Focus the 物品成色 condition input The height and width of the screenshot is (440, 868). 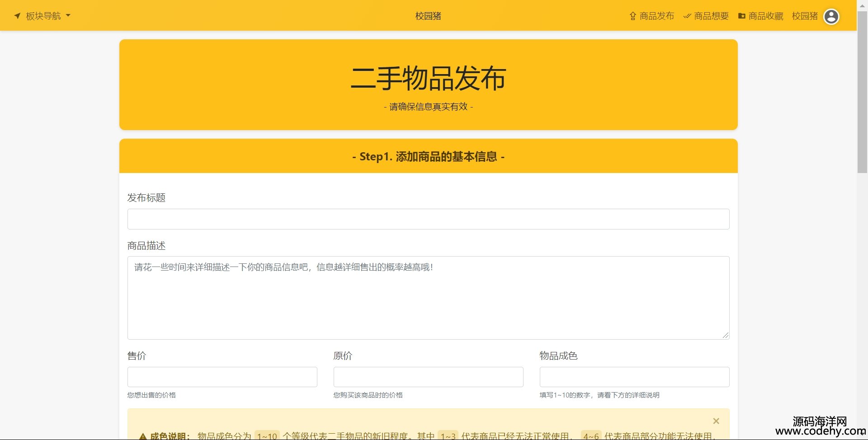[x=634, y=377]
